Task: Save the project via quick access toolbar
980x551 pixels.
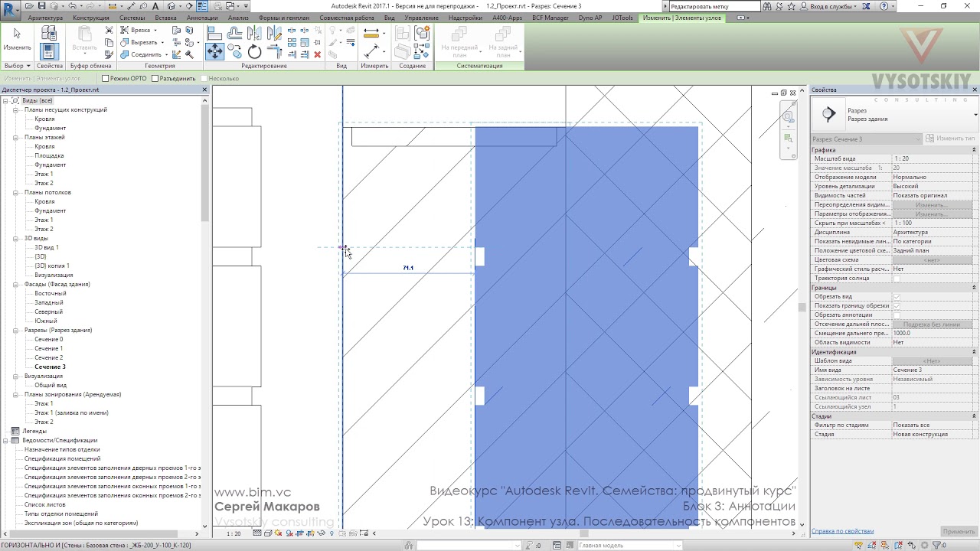Action: click(x=43, y=6)
